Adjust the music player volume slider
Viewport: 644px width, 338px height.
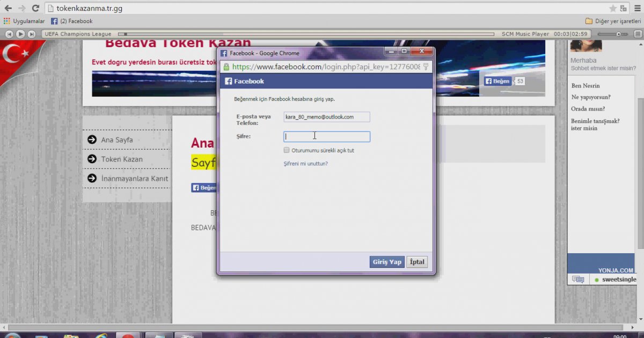pos(612,34)
